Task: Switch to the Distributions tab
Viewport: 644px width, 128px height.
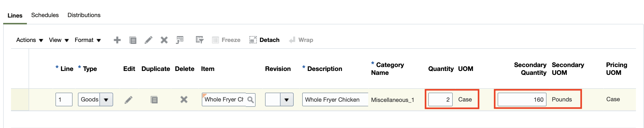Action: click(84, 15)
